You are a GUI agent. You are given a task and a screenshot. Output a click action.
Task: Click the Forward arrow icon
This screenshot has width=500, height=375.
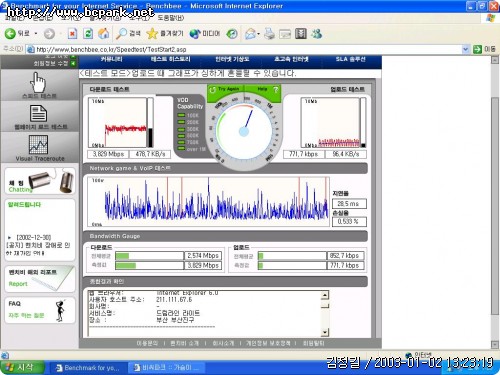(49, 34)
